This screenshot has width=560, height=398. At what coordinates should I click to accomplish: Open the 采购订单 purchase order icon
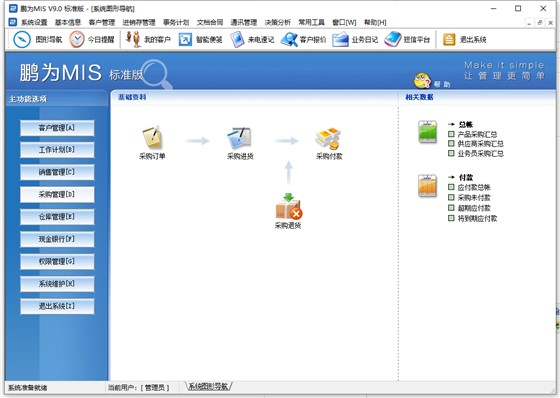point(152,138)
